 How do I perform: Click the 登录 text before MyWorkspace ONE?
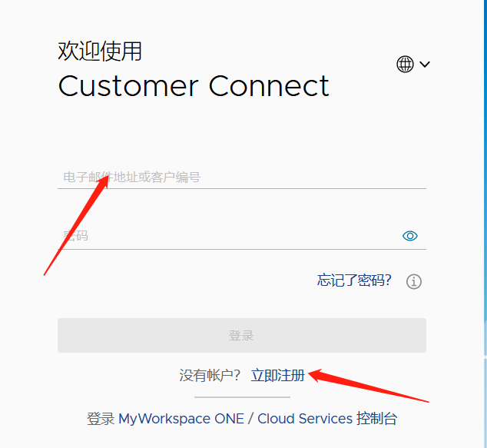(x=101, y=419)
